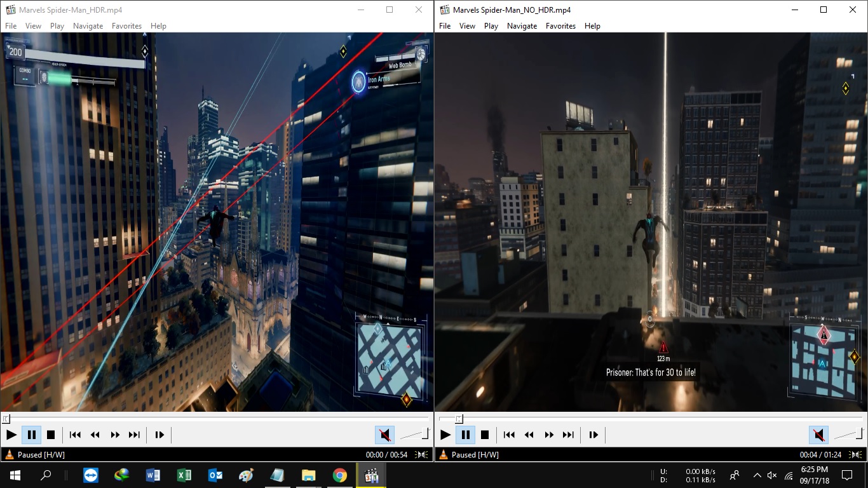Viewport: 868px width, 488px height.
Task: Open Play menu in the NO_HDR window
Action: tap(491, 26)
